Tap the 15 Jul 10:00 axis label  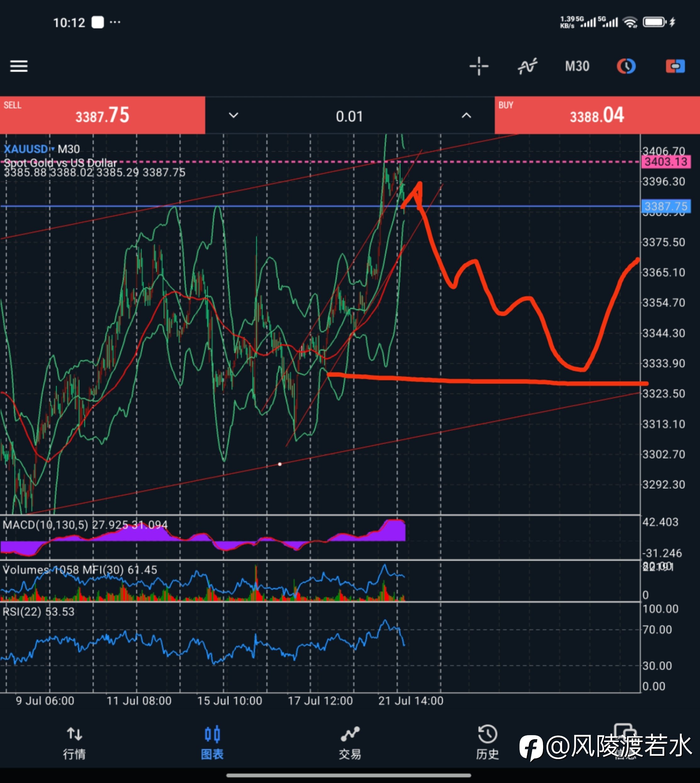[230, 701]
